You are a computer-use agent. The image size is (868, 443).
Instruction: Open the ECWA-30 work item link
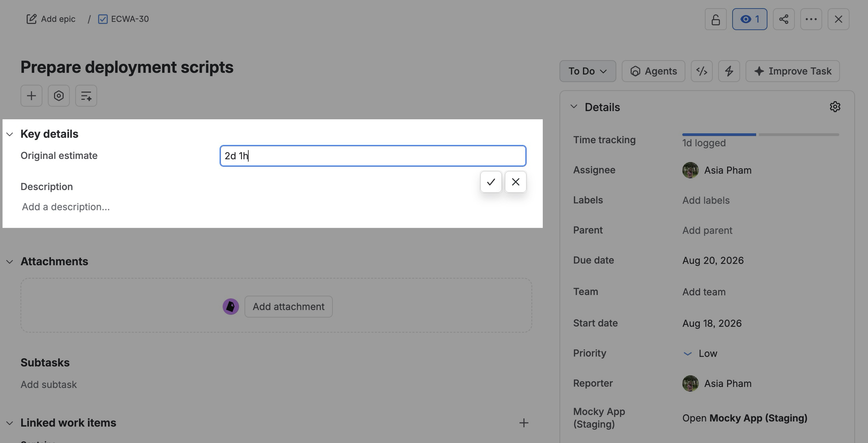tap(130, 19)
